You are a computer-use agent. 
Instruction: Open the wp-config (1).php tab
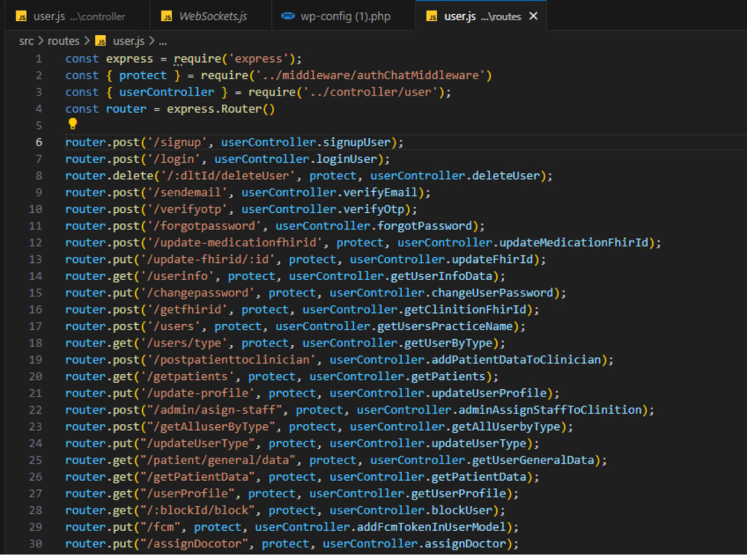pos(343,16)
